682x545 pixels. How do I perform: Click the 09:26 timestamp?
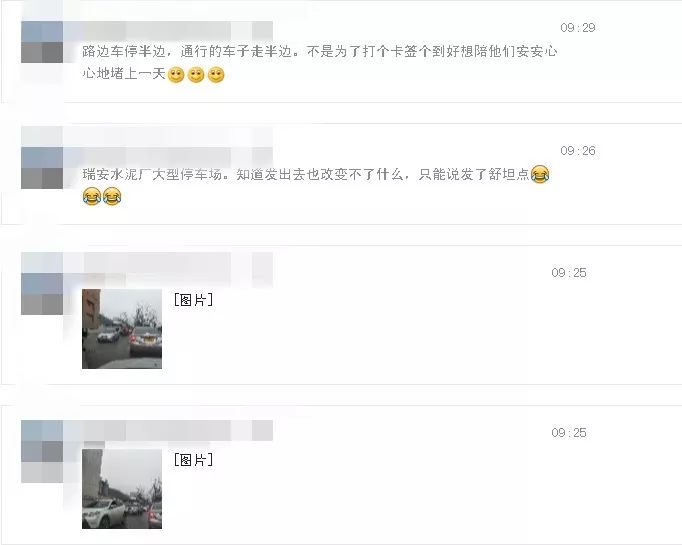click(578, 151)
